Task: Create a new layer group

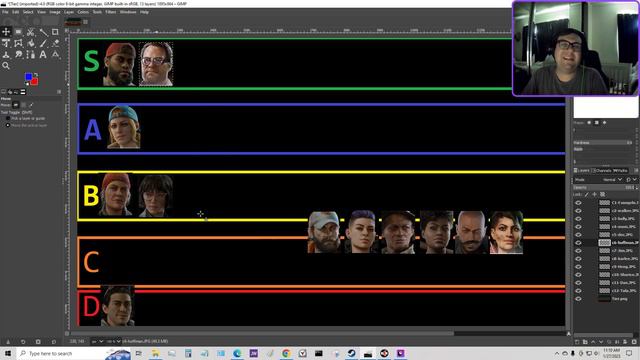Action: point(585,342)
